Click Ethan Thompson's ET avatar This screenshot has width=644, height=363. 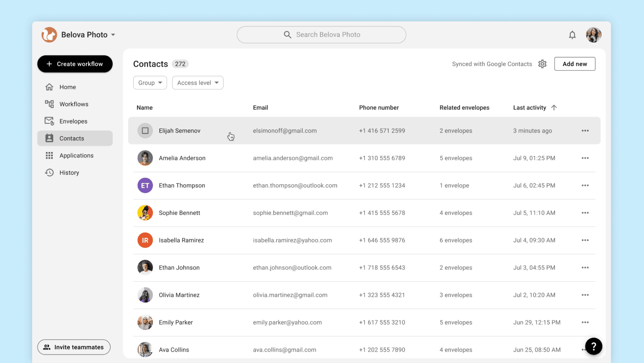145,186
